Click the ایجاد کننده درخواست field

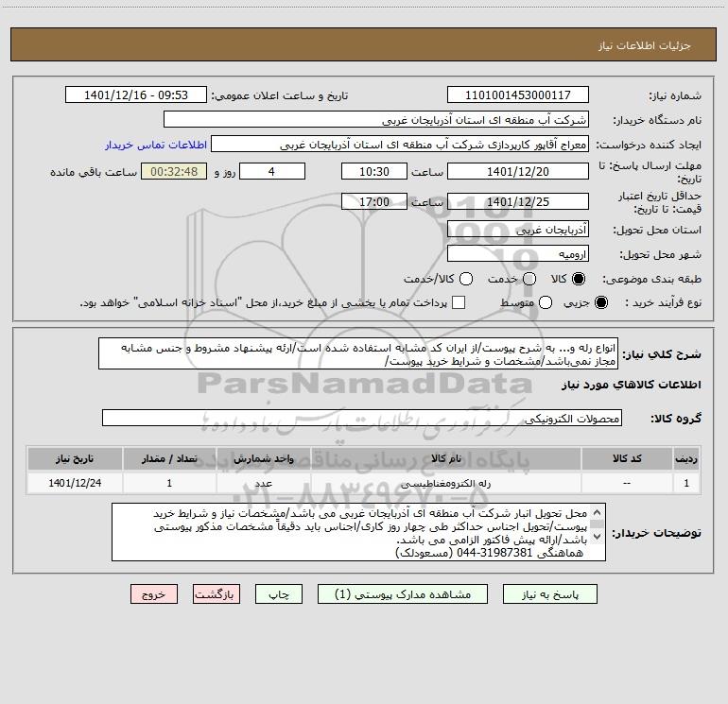tap(400, 145)
